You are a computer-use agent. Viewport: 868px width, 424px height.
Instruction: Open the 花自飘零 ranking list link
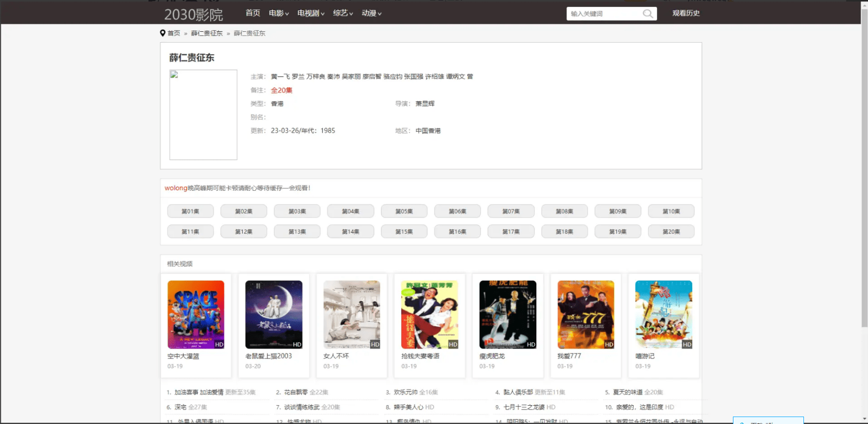click(x=296, y=392)
